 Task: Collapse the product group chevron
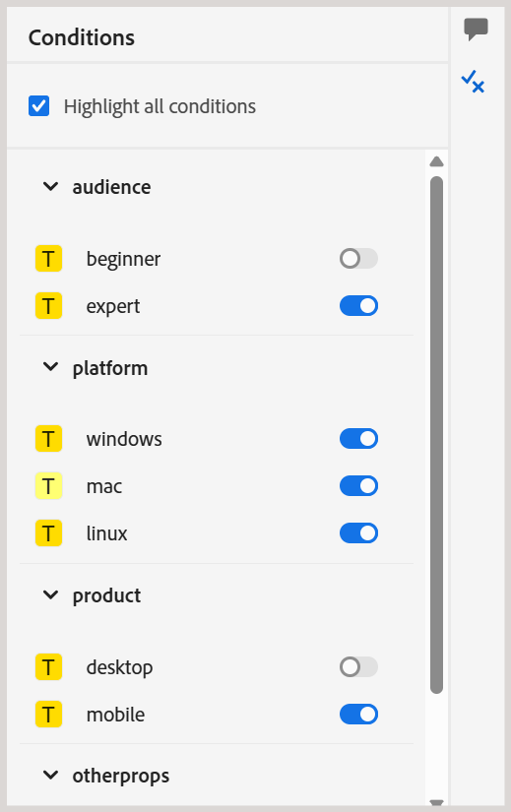coord(50,595)
